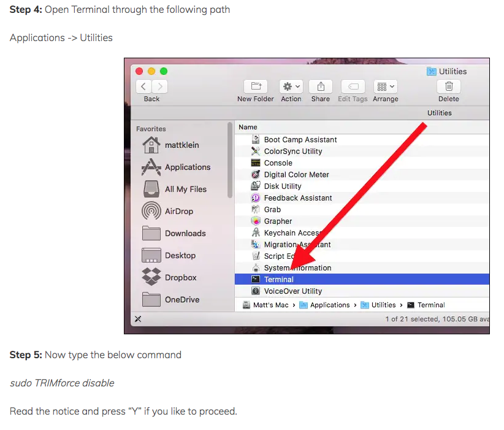Click the red close window button

pos(139,71)
